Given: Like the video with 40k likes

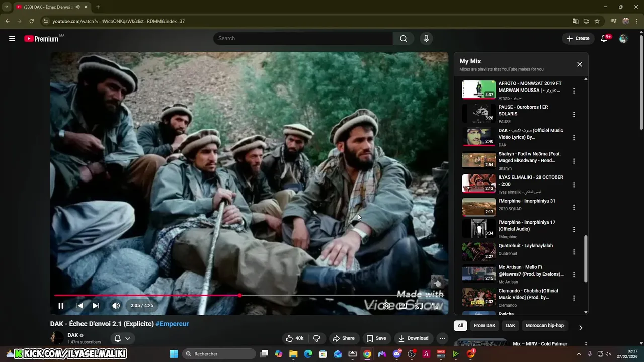Looking at the screenshot, I should 295,338.
